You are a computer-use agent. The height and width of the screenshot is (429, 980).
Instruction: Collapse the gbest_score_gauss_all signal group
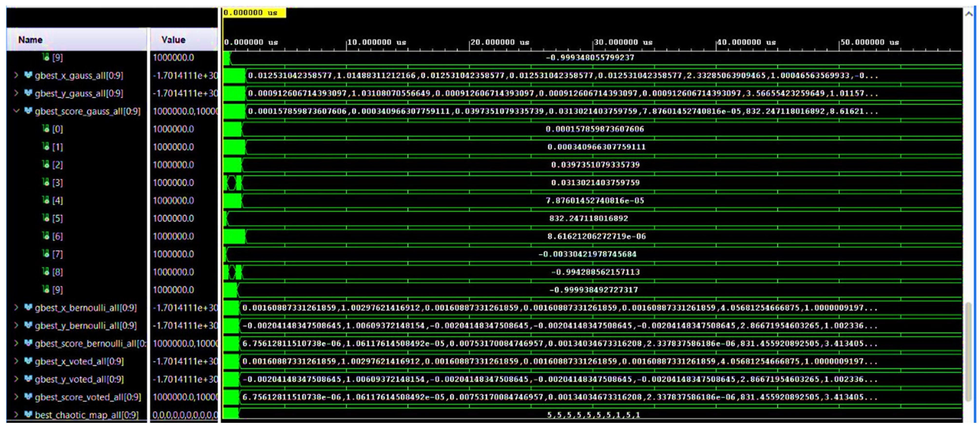pyautogui.click(x=16, y=111)
